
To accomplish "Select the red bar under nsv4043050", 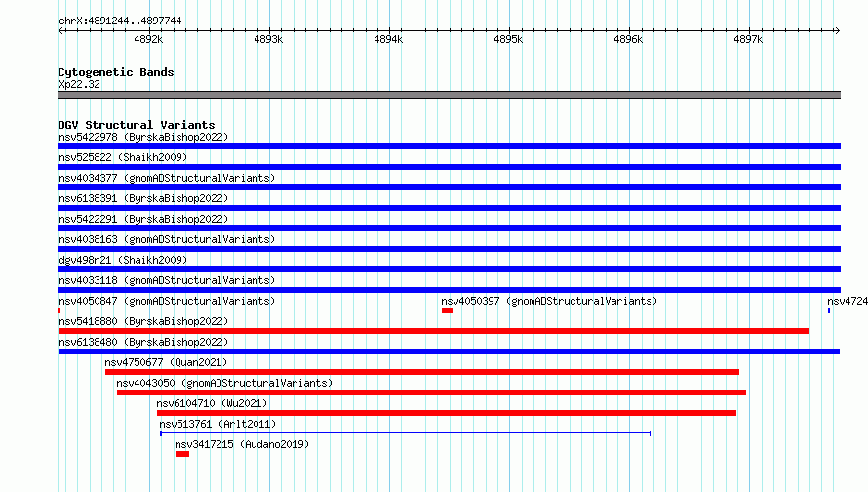I will (x=431, y=392).
